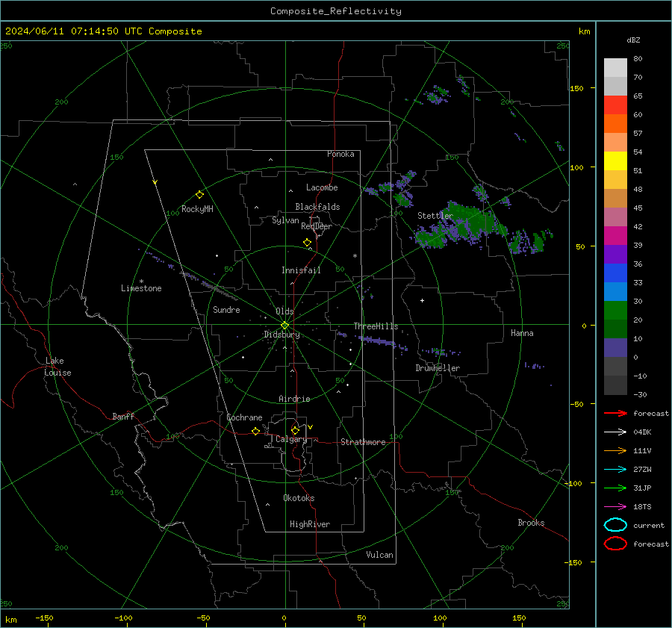This screenshot has height=628, width=672.
Task: Click the white 04DK arrow in the legend
Action: (x=615, y=432)
